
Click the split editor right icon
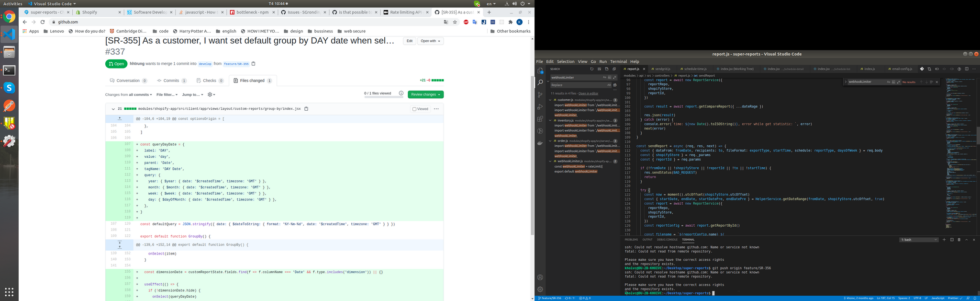click(x=967, y=69)
